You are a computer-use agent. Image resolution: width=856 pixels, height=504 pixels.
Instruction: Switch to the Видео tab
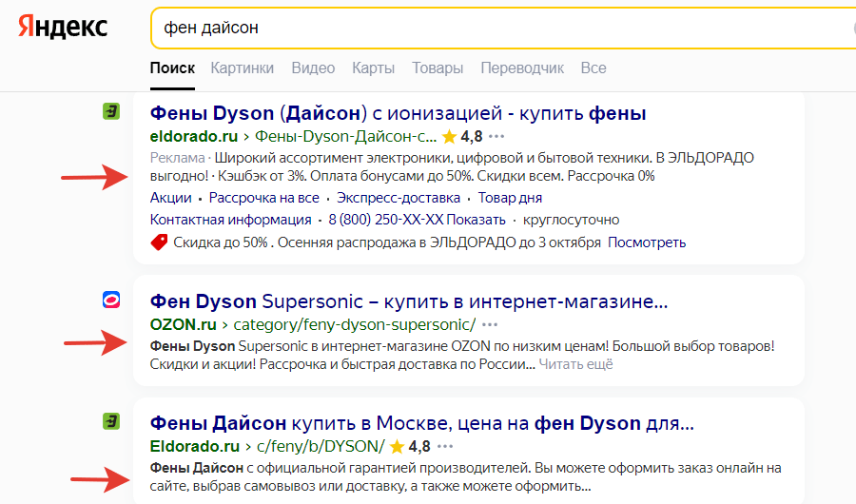point(313,68)
